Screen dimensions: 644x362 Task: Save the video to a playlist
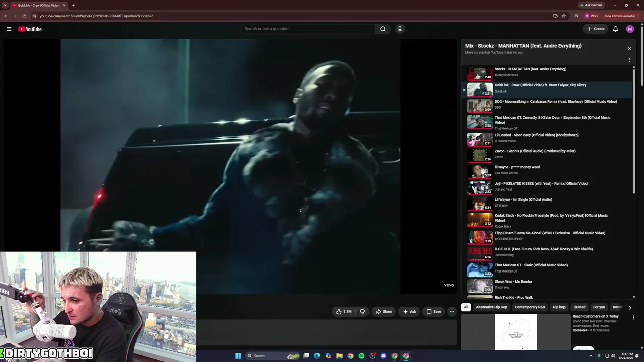434,312
